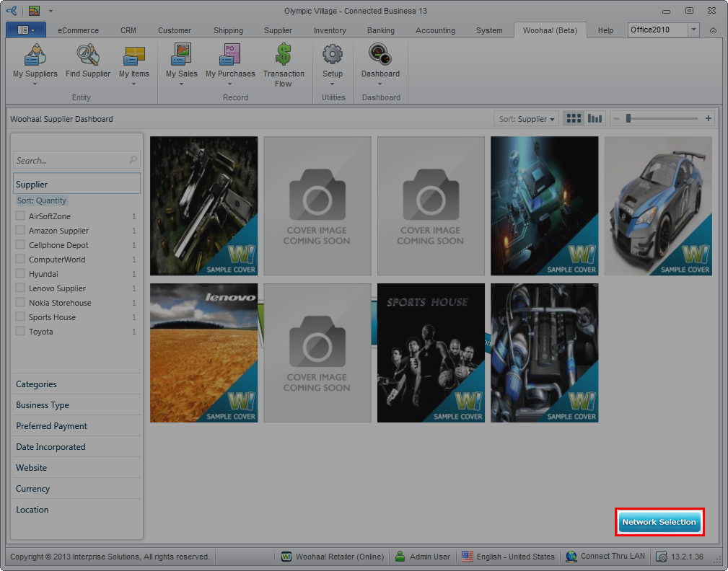Switch to the Banking tab
The image size is (728, 571).
[381, 30]
